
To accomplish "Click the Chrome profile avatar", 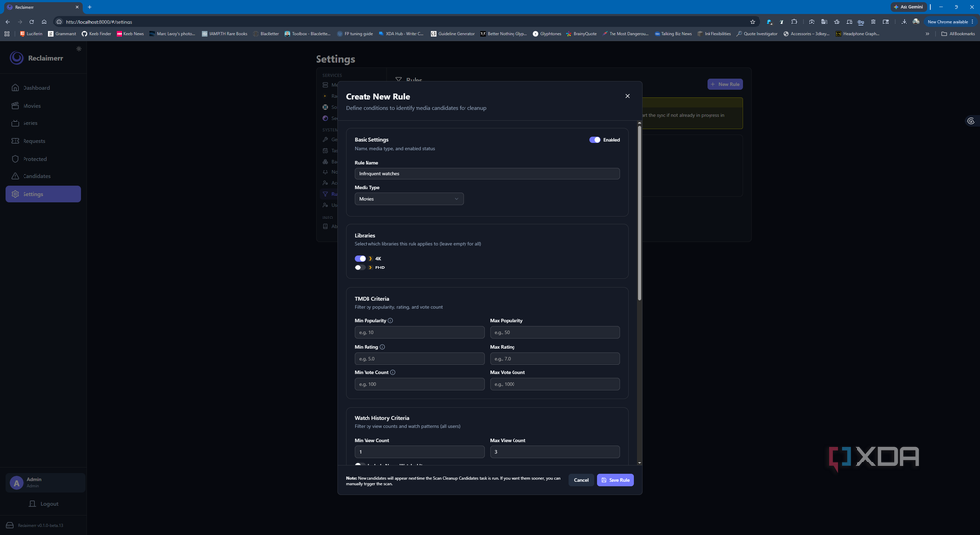I will pos(916,22).
